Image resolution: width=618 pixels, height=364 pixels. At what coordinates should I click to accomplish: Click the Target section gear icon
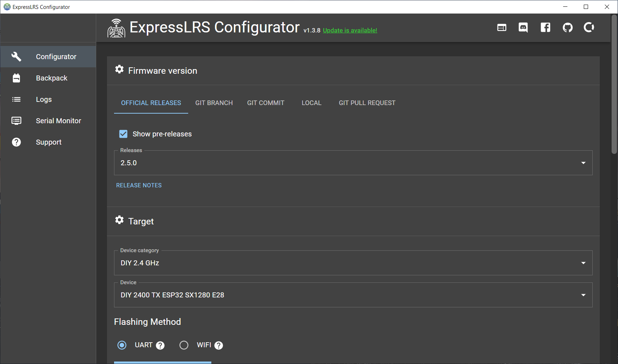(x=119, y=220)
